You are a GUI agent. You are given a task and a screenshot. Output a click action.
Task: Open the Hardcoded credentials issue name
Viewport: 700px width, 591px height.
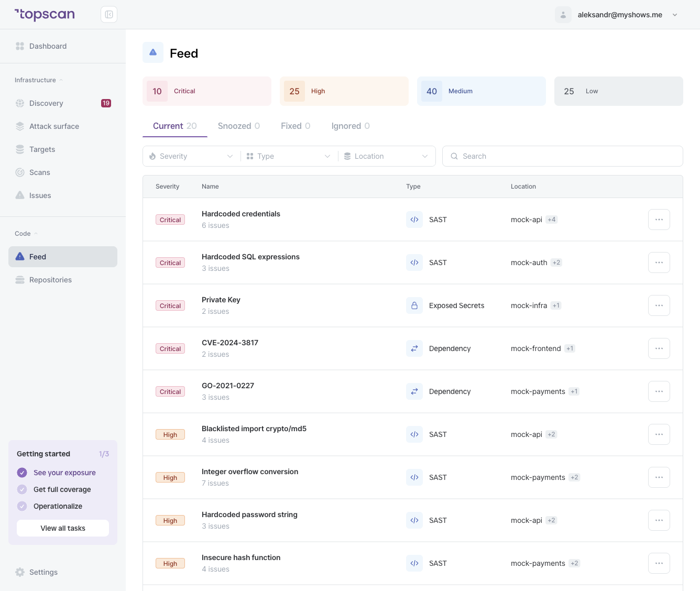[x=241, y=214]
